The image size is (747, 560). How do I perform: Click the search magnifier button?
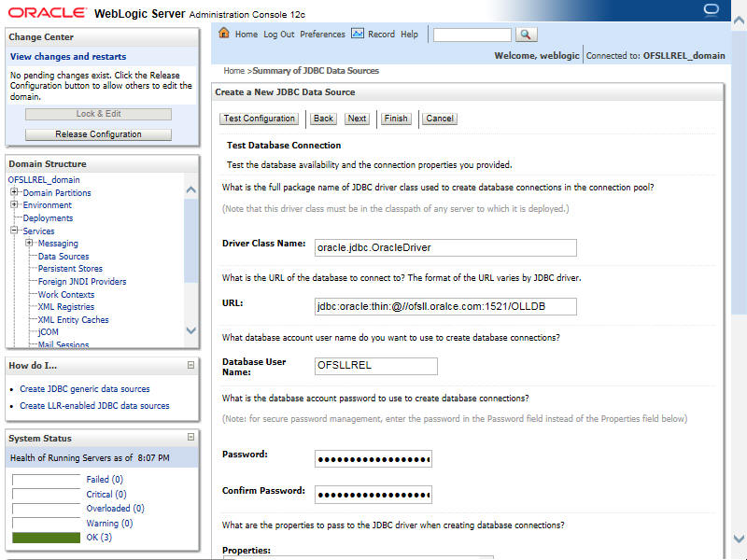point(526,35)
